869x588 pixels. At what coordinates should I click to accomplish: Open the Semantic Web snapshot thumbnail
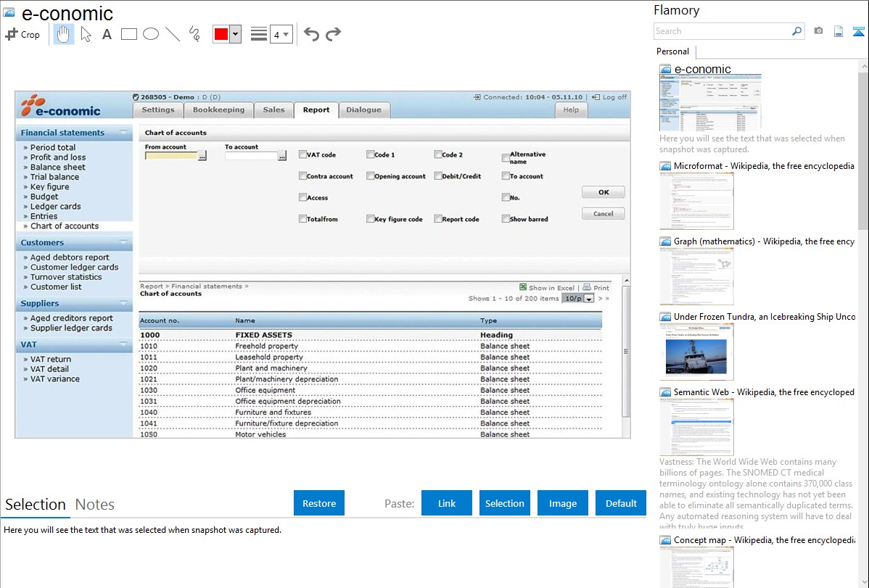(x=696, y=426)
